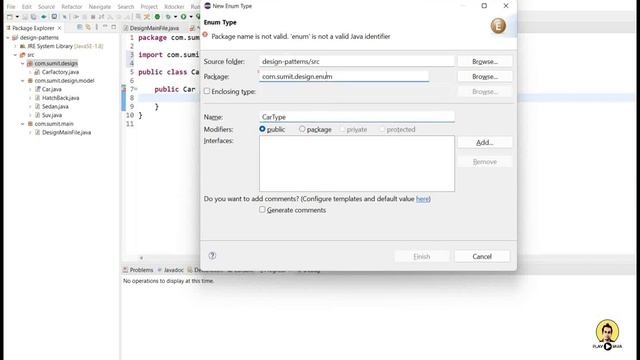Click the design-patterns project icon

coord(15,38)
